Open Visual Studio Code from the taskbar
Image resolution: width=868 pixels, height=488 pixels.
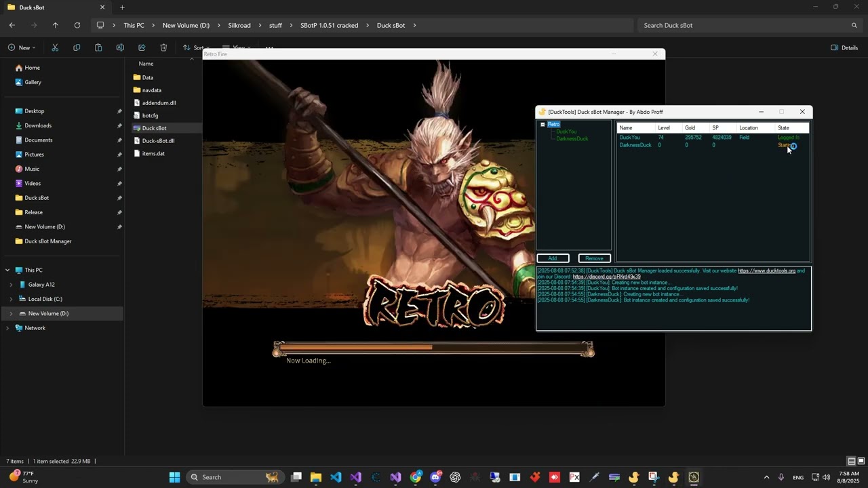tap(336, 477)
